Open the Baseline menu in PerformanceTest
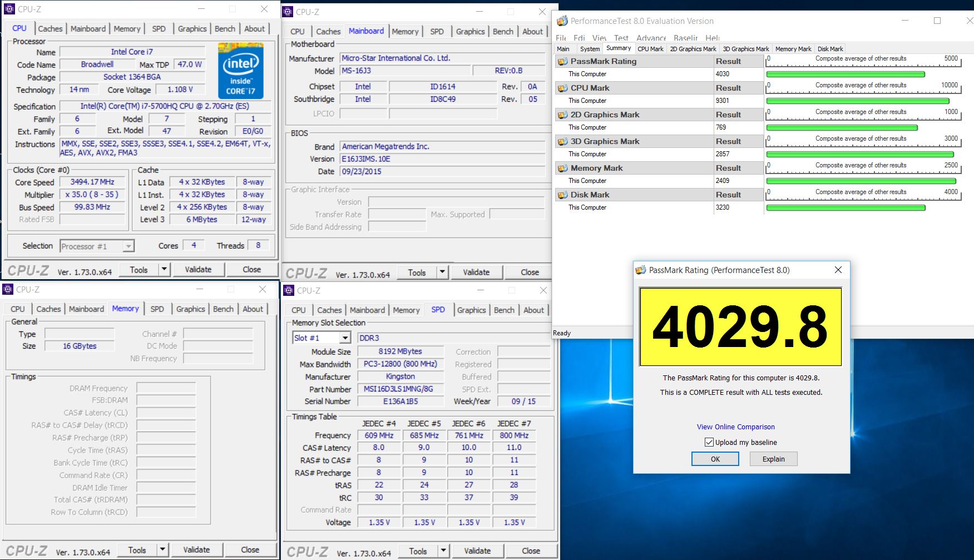This screenshot has height=560, width=974. click(685, 38)
